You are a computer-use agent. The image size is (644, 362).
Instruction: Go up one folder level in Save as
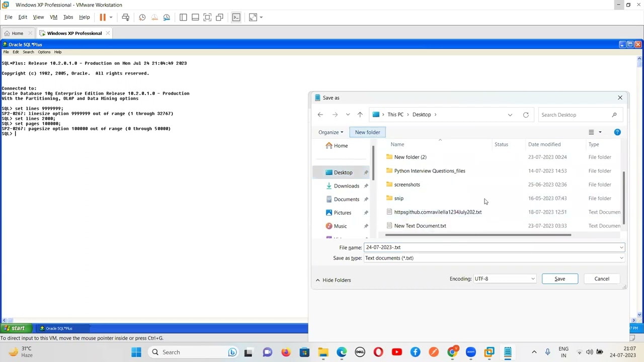pos(360,115)
